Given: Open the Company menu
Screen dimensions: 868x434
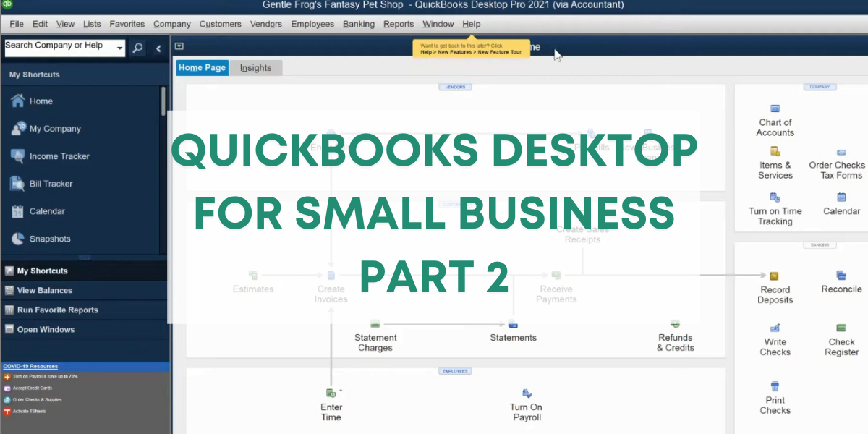Looking at the screenshot, I should (172, 24).
